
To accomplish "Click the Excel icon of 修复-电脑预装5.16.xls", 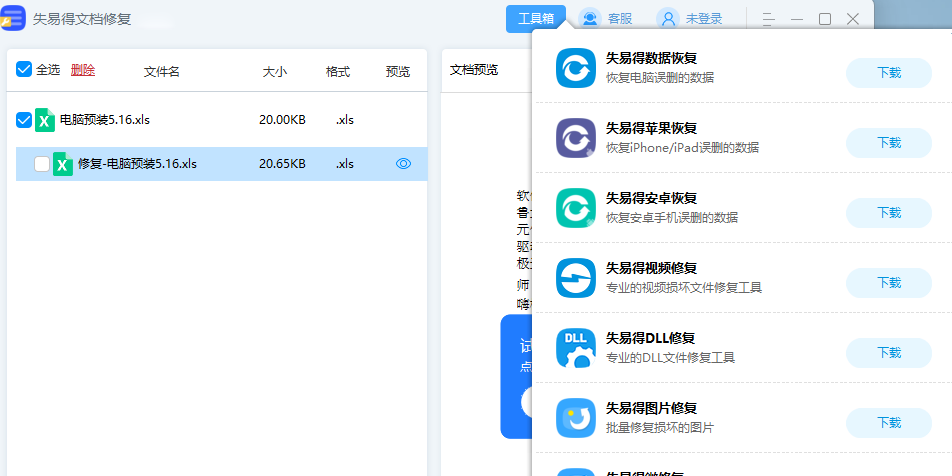I will click(x=63, y=164).
